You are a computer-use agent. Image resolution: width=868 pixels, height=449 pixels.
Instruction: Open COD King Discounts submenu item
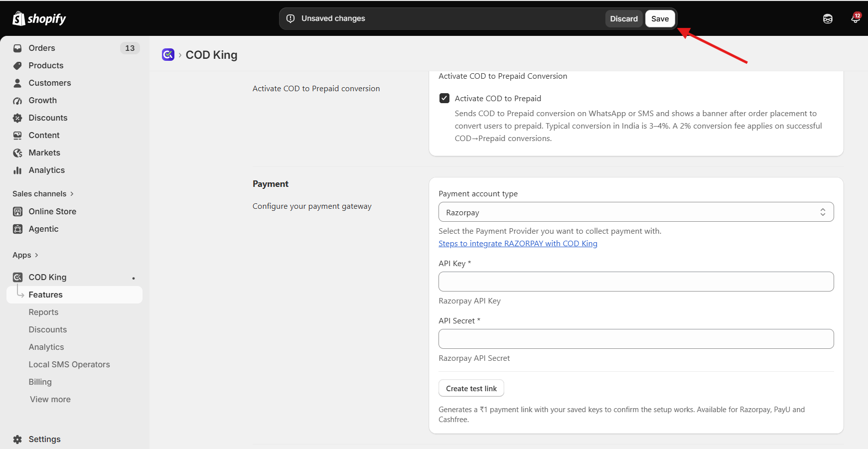click(x=47, y=329)
